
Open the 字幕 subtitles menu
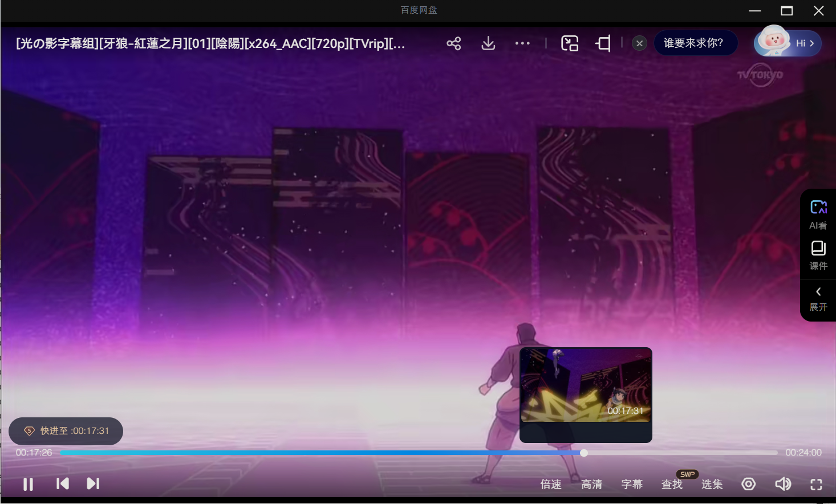click(x=632, y=484)
